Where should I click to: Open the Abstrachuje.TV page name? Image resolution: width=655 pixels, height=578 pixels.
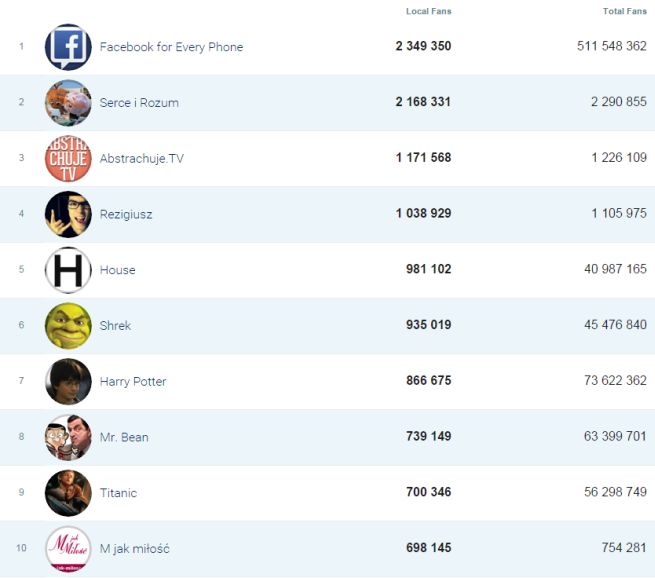tap(142, 158)
